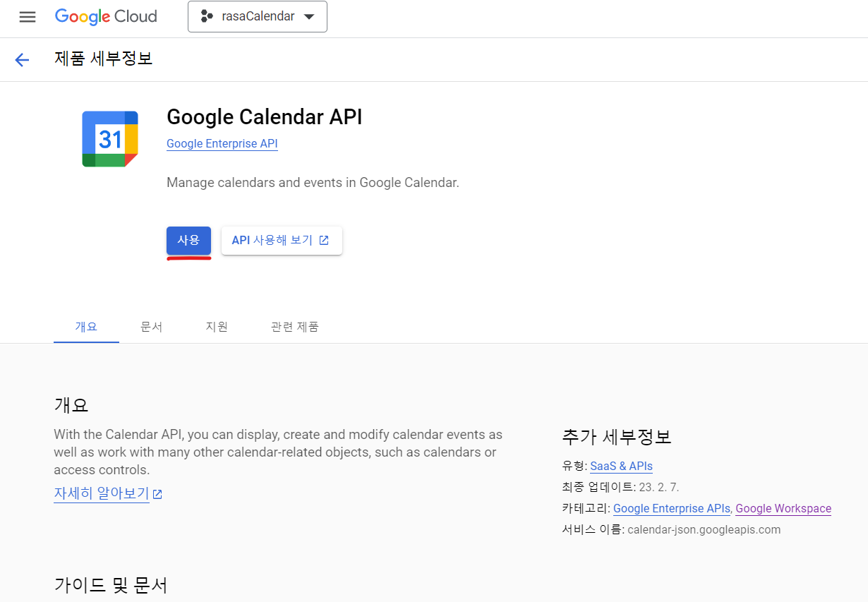Click the 가이드 및 문서 heading

[x=111, y=585]
